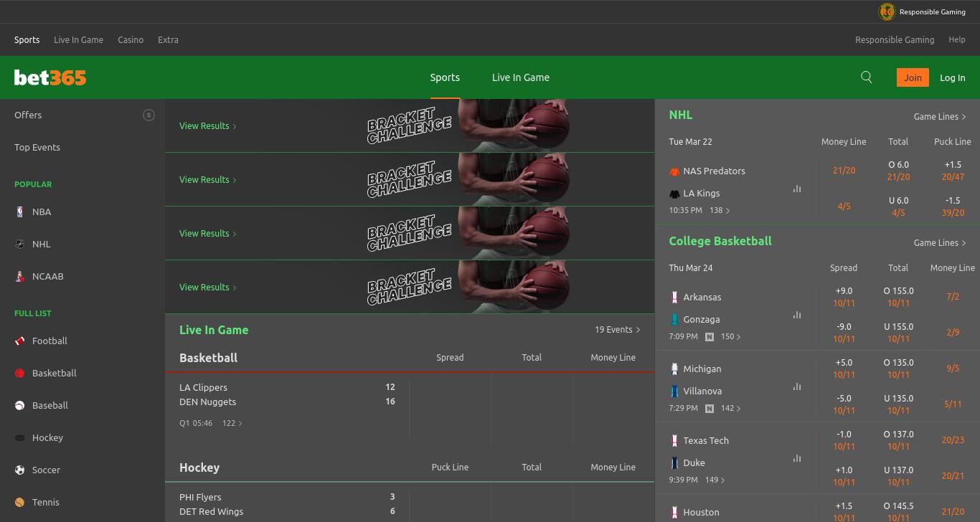Click the Baseball ball icon
The image size is (980, 522).
pyautogui.click(x=20, y=405)
